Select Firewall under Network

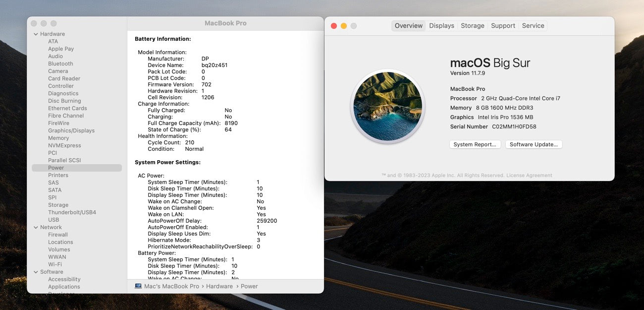coord(58,235)
